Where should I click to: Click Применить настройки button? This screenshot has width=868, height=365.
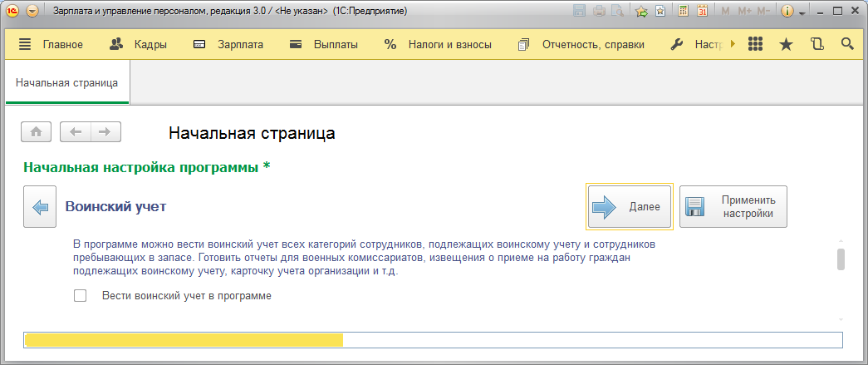pyautogui.click(x=733, y=207)
